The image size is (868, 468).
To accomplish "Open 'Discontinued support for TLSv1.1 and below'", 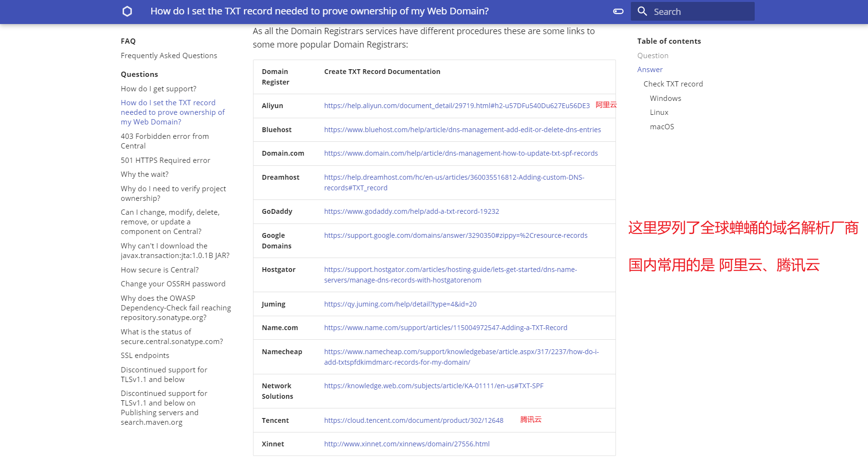I will [164, 375].
